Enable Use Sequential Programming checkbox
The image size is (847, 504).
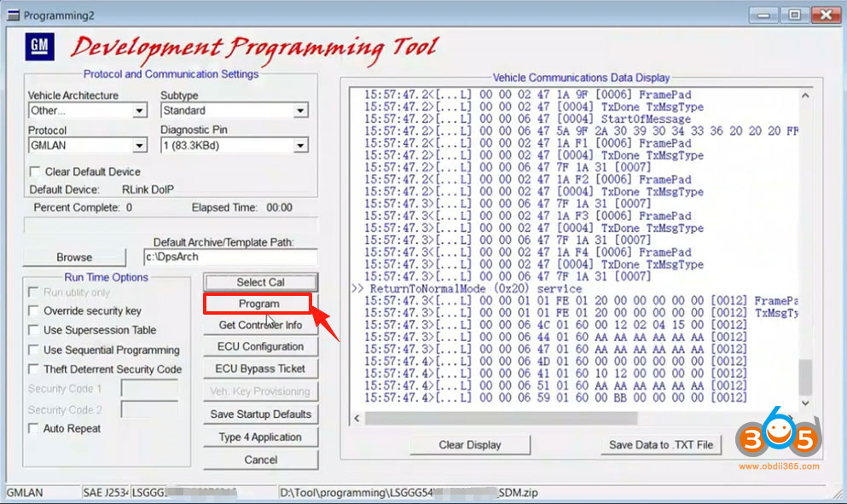[x=35, y=350]
